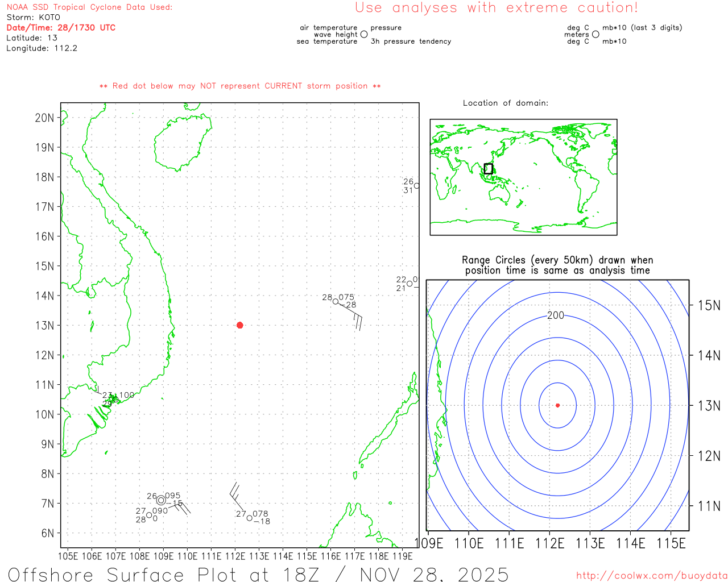Click the Offshore Surface Plot title text

tap(258, 574)
